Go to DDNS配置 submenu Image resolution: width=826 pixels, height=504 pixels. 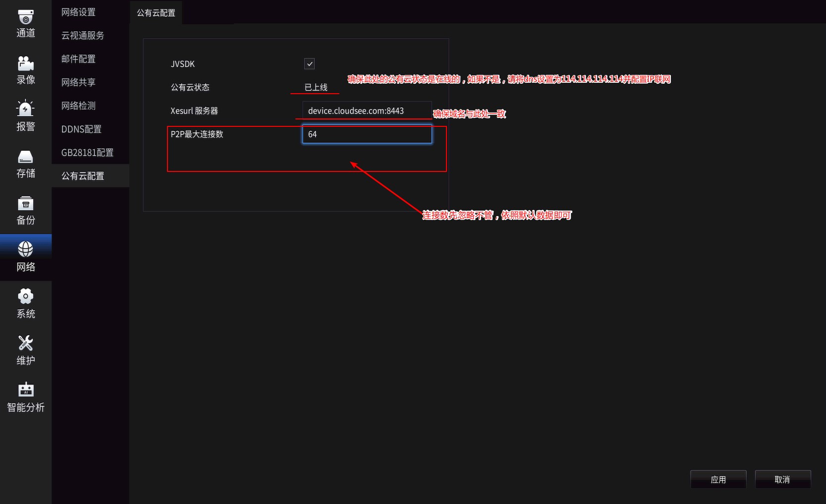tap(90, 129)
